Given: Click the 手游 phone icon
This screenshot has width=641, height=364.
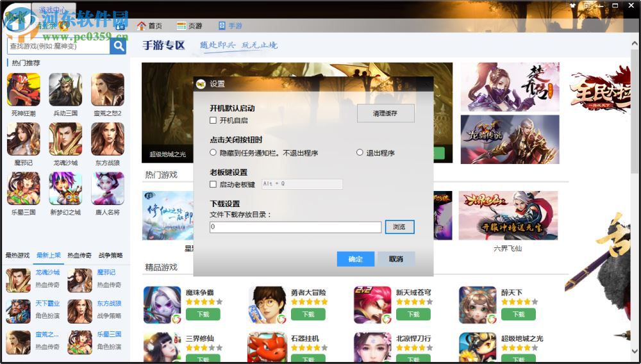Looking at the screenshot, I should pyautogui.click(x=222, y=26).
